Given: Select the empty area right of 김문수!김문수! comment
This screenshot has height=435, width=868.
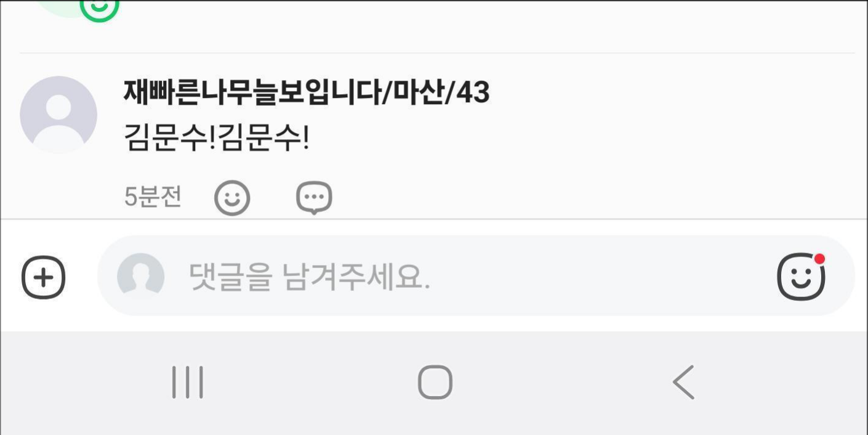Looking at the screenshot, I should pos(579,139).
